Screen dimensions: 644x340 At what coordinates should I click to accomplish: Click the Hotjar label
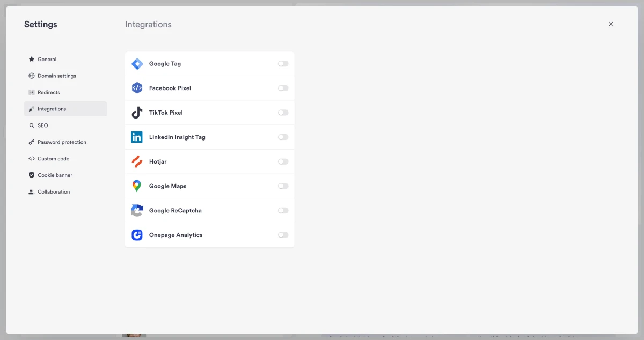pyautogui.click(x=158, y=161)
